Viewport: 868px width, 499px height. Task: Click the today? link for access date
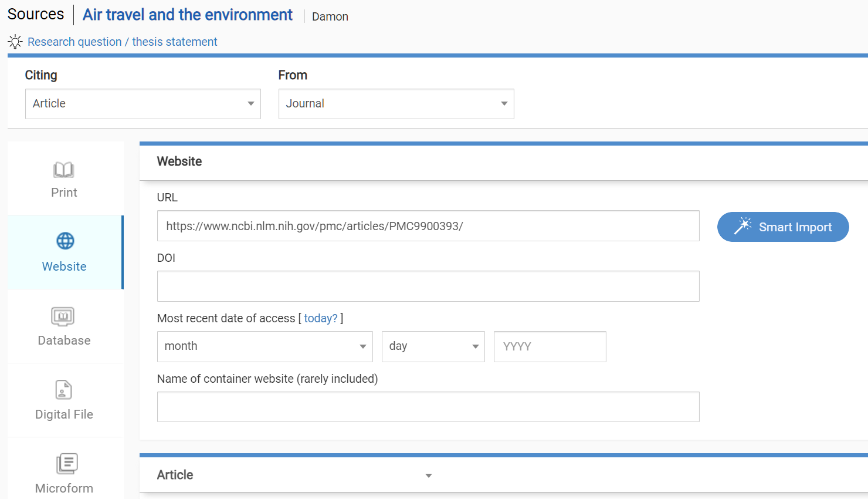point(320,318)
